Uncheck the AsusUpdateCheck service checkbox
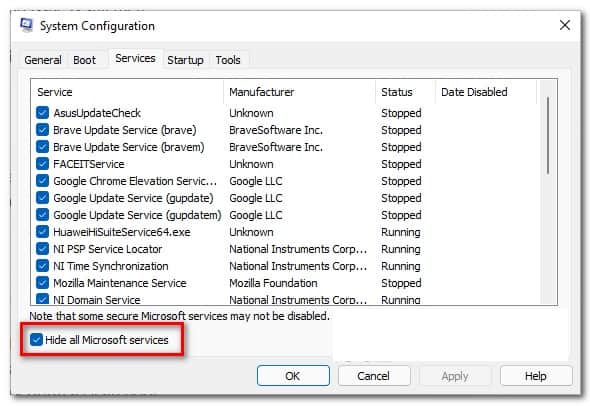The image size is (590, 406). (x=42, y=113)
